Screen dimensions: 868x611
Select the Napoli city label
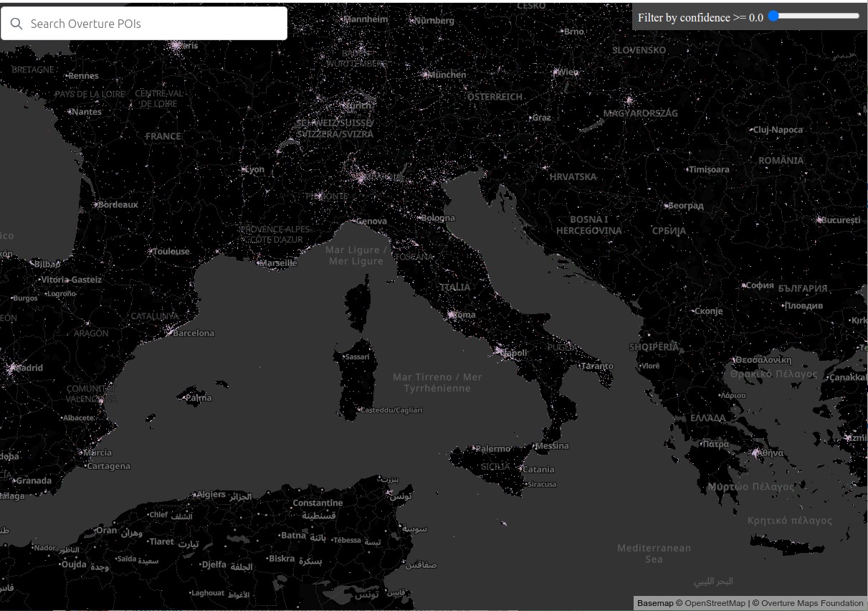click(x=514, y=353)
